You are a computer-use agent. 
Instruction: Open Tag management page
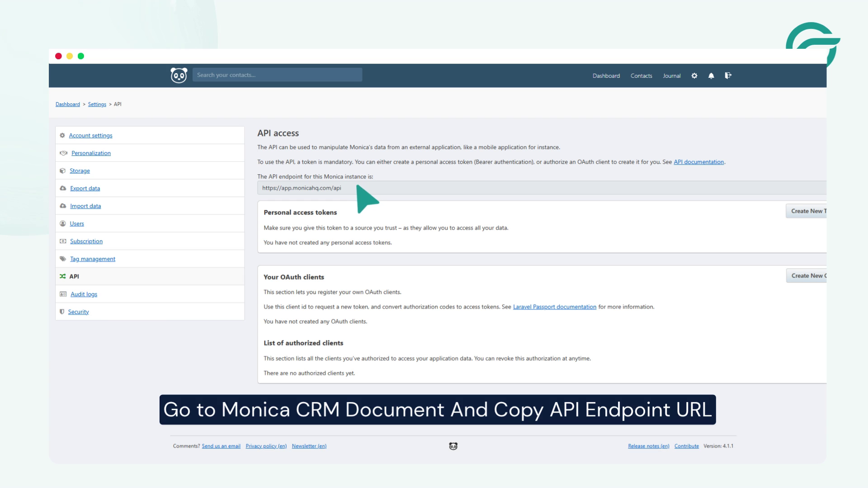(x=93, y=258)
